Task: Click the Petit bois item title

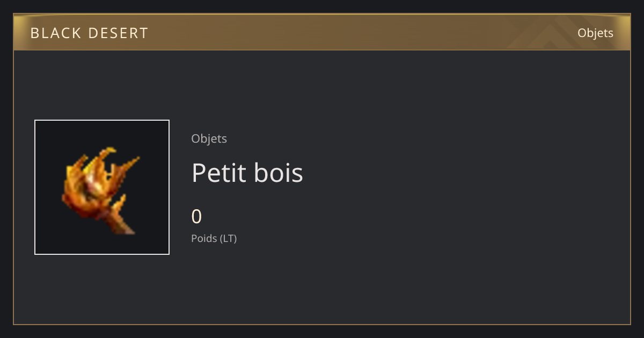Action: [247, 173]
